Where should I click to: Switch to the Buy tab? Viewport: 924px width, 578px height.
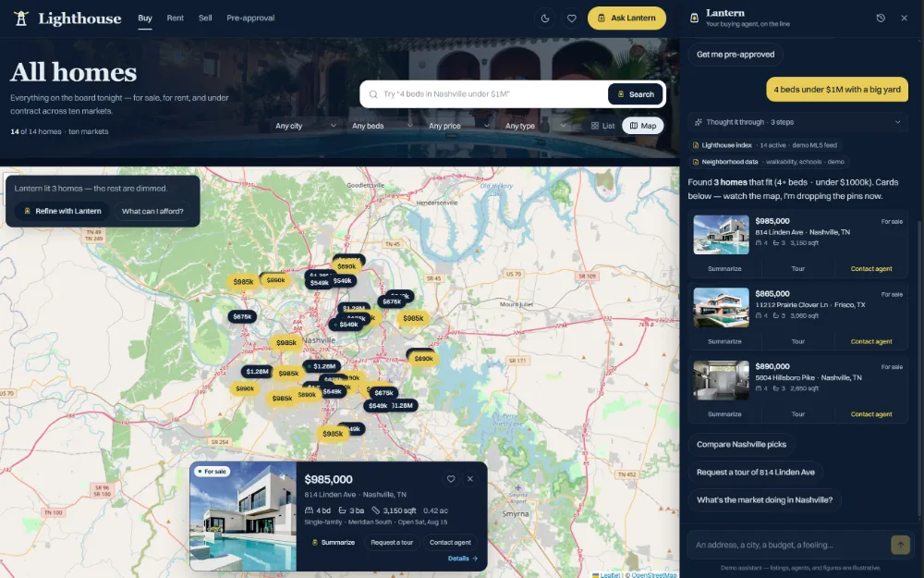[x=145, y=18]
